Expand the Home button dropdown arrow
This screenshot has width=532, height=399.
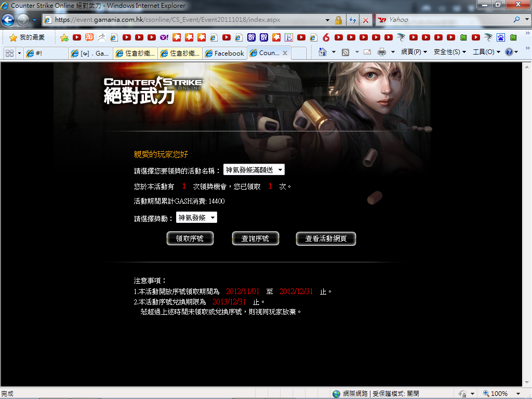334,52
